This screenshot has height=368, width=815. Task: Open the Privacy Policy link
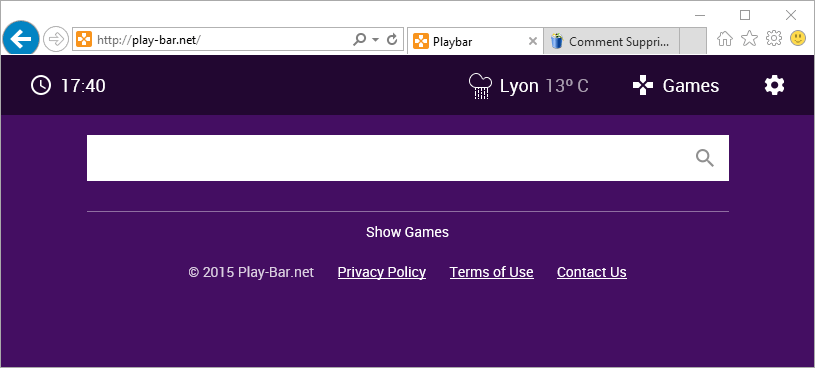pos(382,272)
